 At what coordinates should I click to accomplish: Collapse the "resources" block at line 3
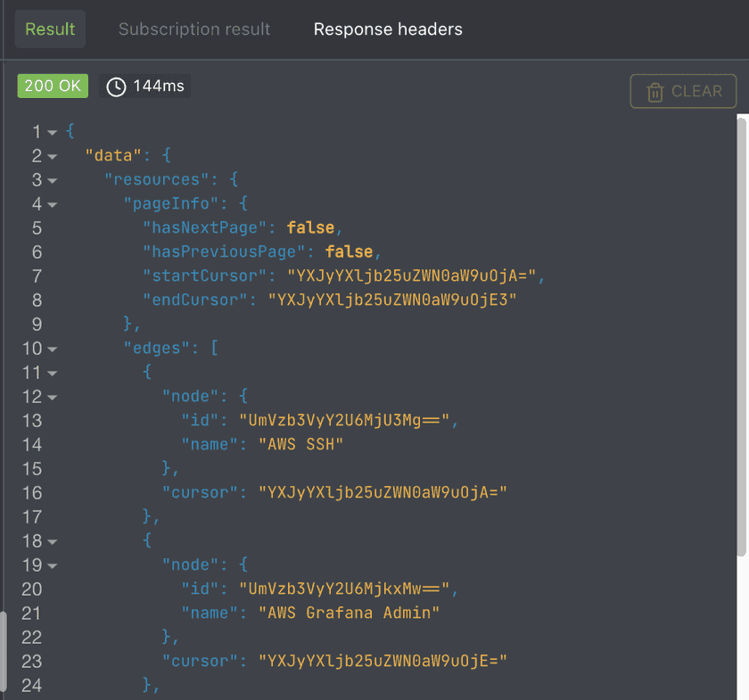coord(53,180)
